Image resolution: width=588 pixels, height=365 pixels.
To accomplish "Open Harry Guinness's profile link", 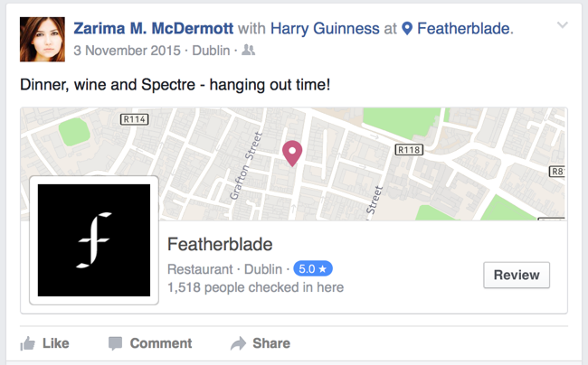I will [325, 28].
